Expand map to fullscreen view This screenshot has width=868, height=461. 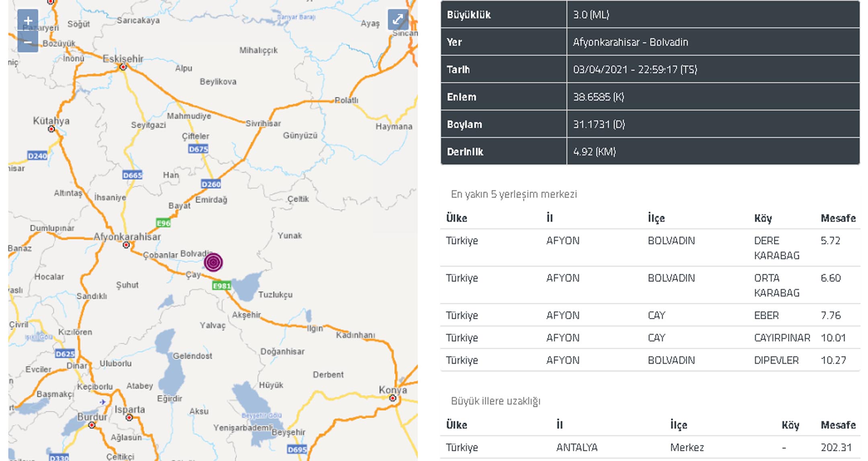coord(398,19)
